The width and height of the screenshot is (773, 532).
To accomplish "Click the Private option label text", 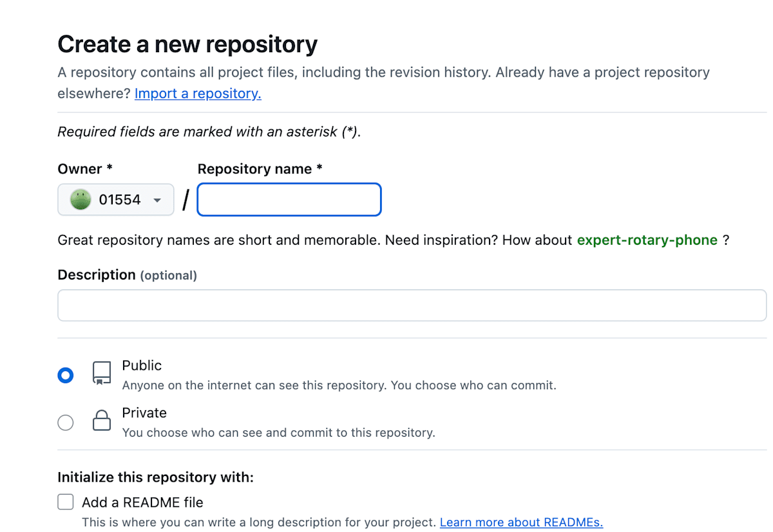I will [144, 413].
